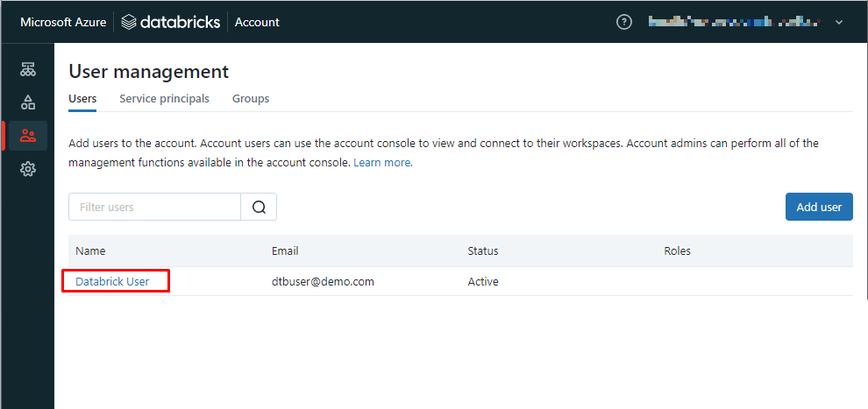Click the Databricks logo in header
Screen dimensions: 868x409
point(171,22)
